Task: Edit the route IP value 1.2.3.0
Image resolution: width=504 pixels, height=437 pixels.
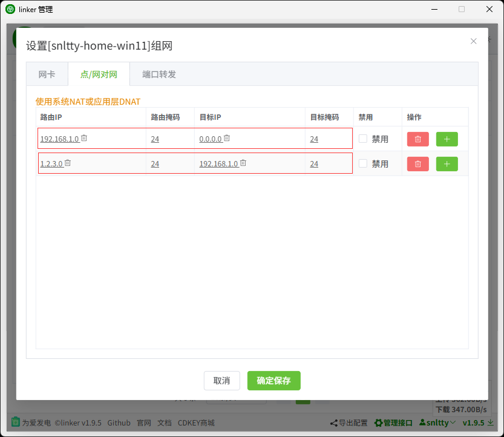Action: point(51,164)
